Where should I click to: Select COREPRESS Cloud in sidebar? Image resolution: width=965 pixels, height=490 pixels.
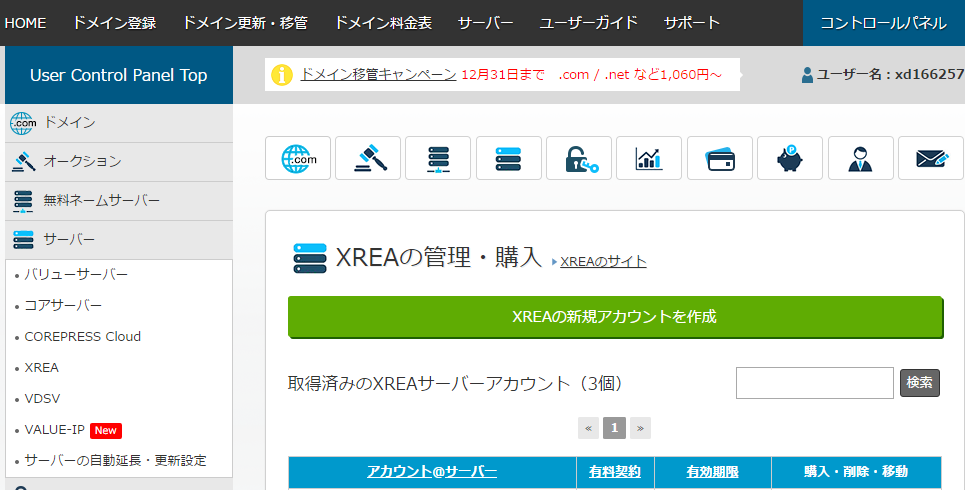click(x=82, y=337)
